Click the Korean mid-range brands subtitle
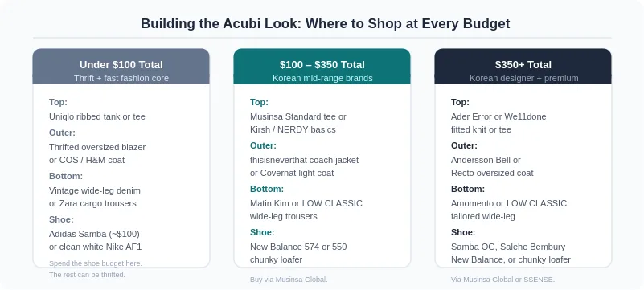The image size is (644, 290). coord(322,78)
